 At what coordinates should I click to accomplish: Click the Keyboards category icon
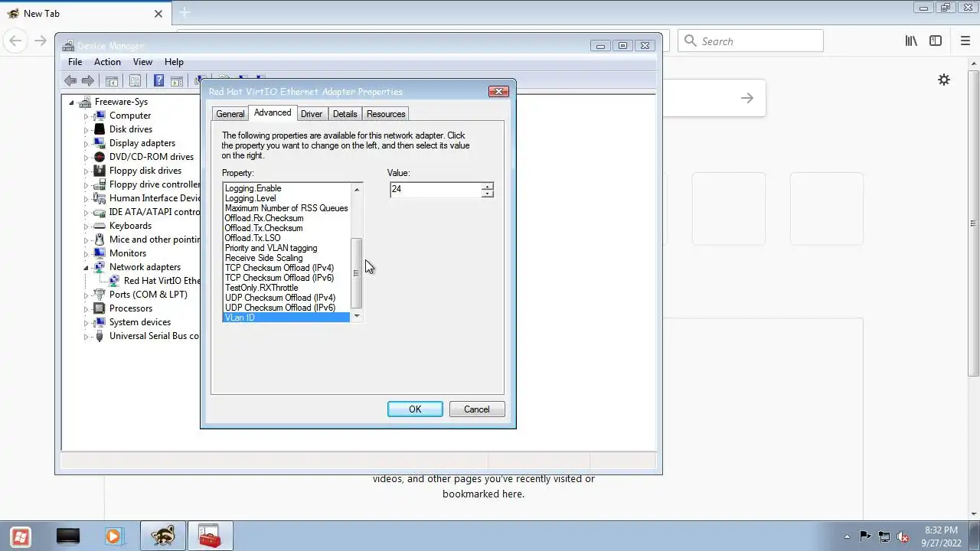(x=99, y=226)
